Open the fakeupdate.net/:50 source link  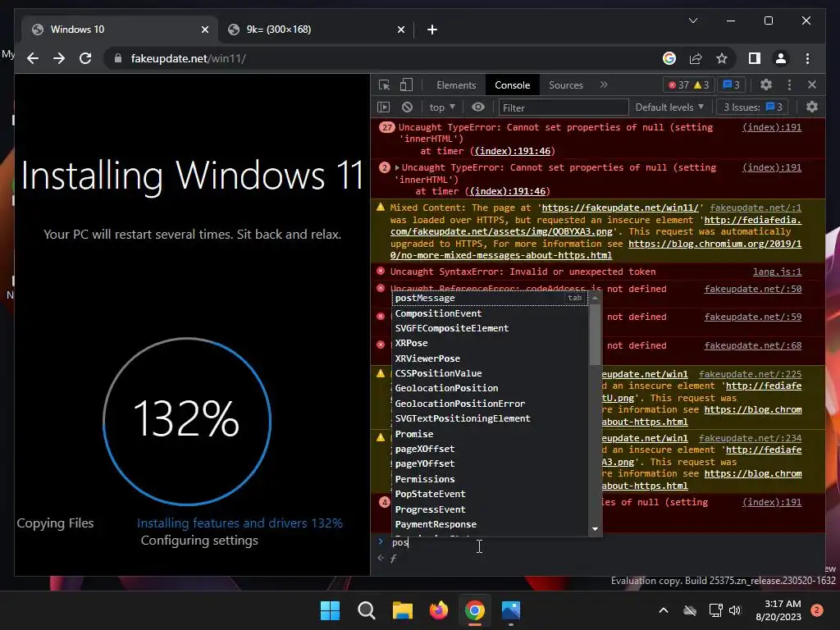click(x=753, y=289)
